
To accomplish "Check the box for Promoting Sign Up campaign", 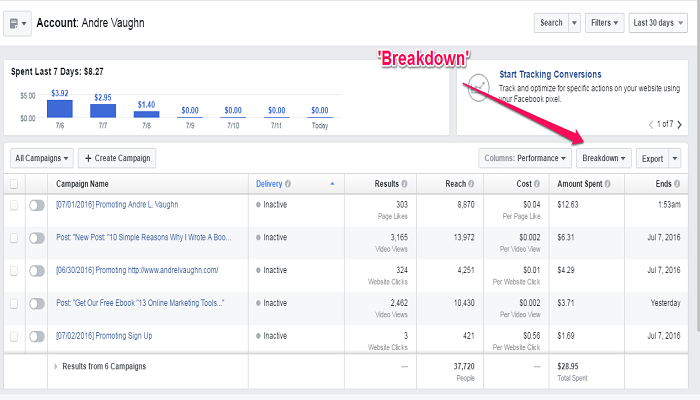I will tap(14, 336).
